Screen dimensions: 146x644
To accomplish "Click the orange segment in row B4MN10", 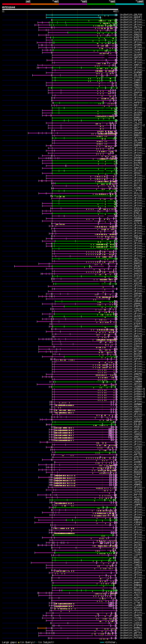I will click(x=42, y=628).
